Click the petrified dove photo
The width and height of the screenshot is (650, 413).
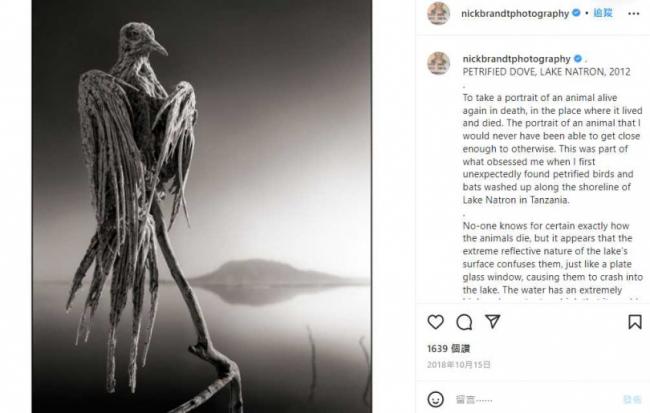201,206
